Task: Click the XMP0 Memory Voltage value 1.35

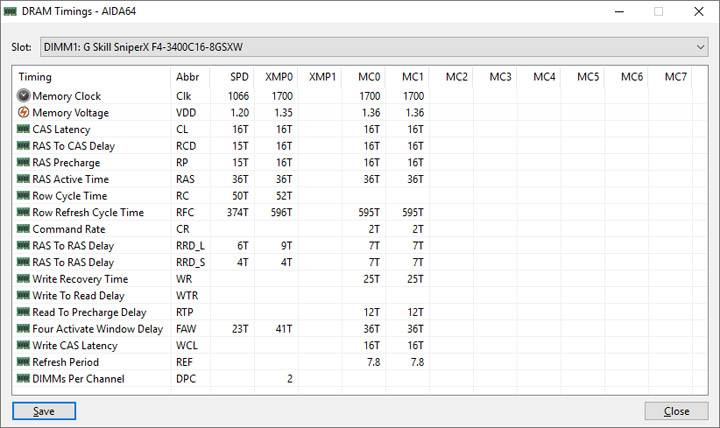Action: (x=283, y=113)
